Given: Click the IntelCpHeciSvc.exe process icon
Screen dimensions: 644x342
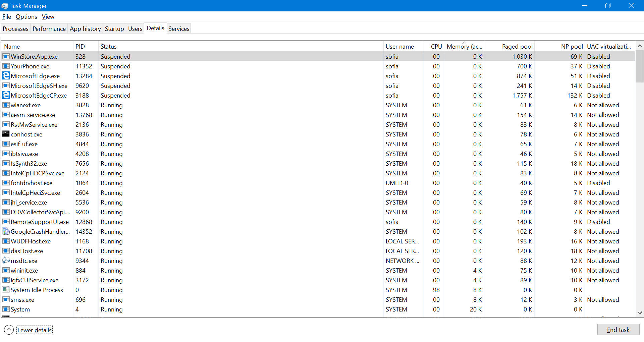Looking at the screenshot, I should point(6,192).
